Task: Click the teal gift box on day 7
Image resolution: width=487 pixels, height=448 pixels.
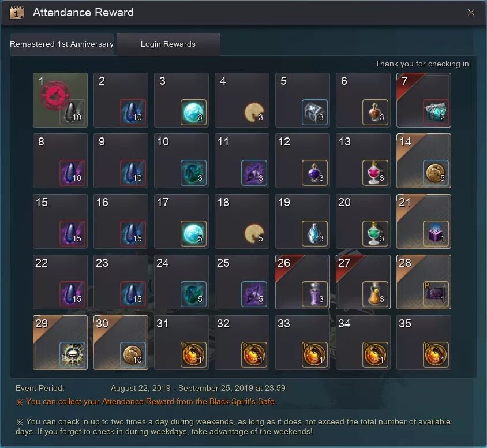Action: click(436, 112)
